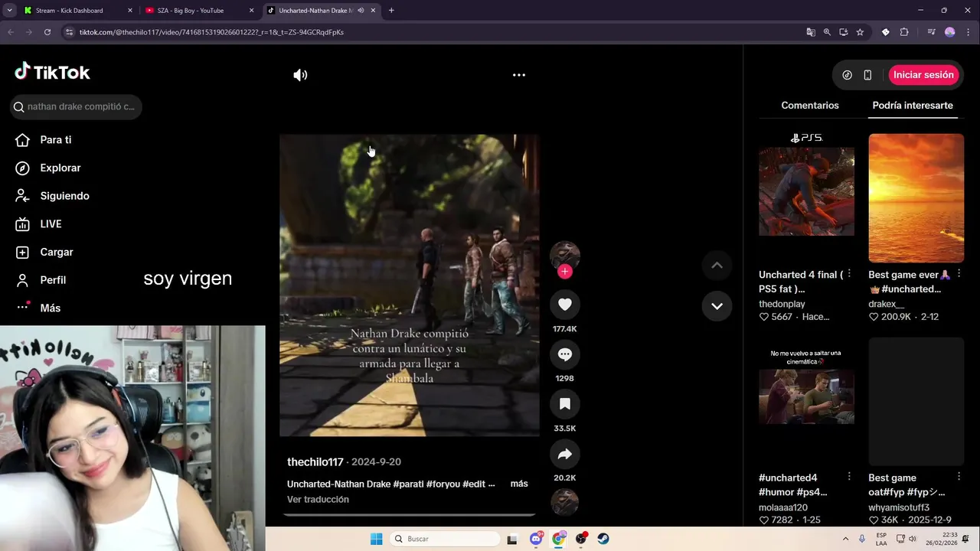Click the TikTok logo
This screenshot has height=551, width=980.
[x=52, y=72]
